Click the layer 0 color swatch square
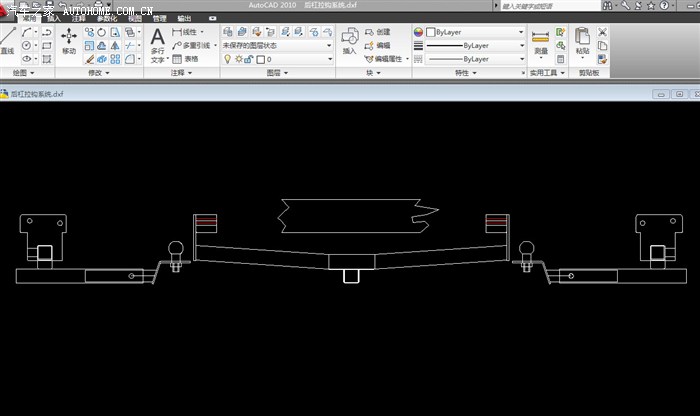Image resolution: width=700 pixels, height=416 pixels. tap(259, 59)
